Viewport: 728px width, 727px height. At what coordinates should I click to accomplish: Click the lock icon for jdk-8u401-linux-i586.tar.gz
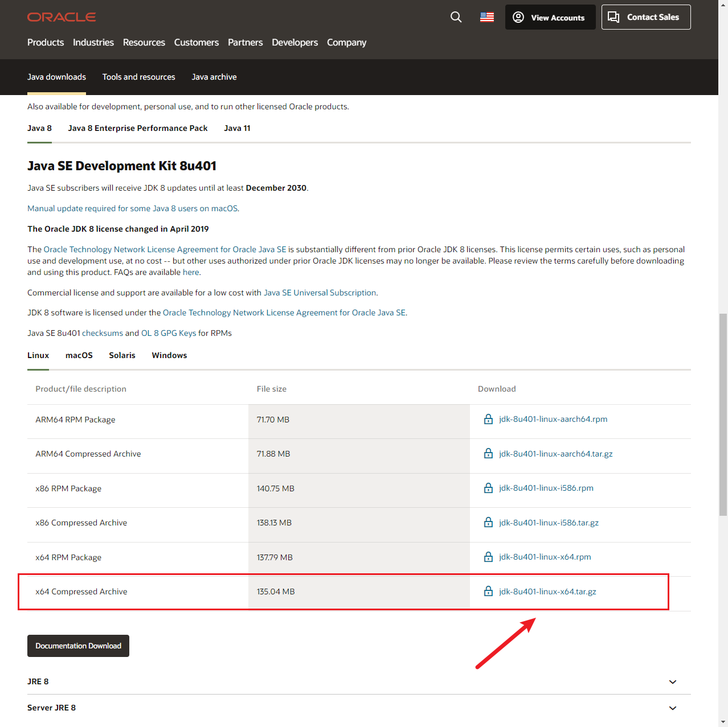click(x=488, y=523)
